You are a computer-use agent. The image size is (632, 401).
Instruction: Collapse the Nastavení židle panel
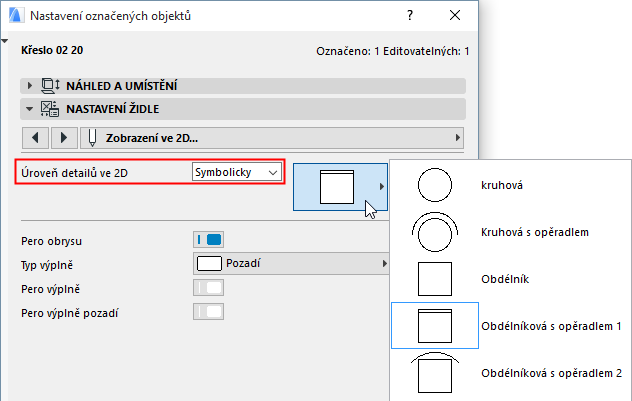pos(31,108)
